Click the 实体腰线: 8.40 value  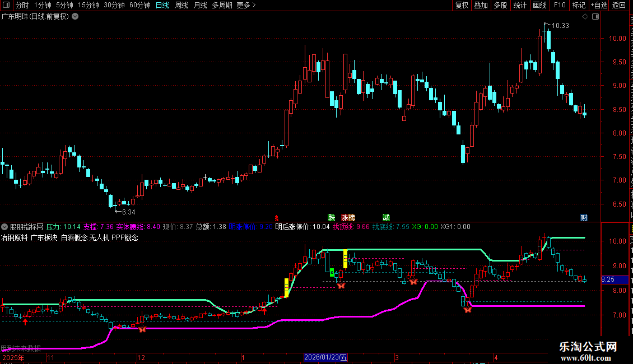coord(138,227)
